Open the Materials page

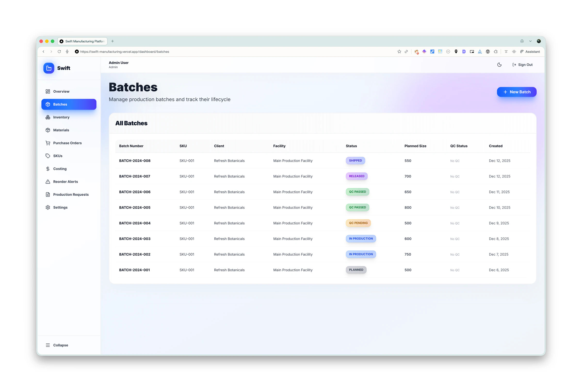coord(69,130)
